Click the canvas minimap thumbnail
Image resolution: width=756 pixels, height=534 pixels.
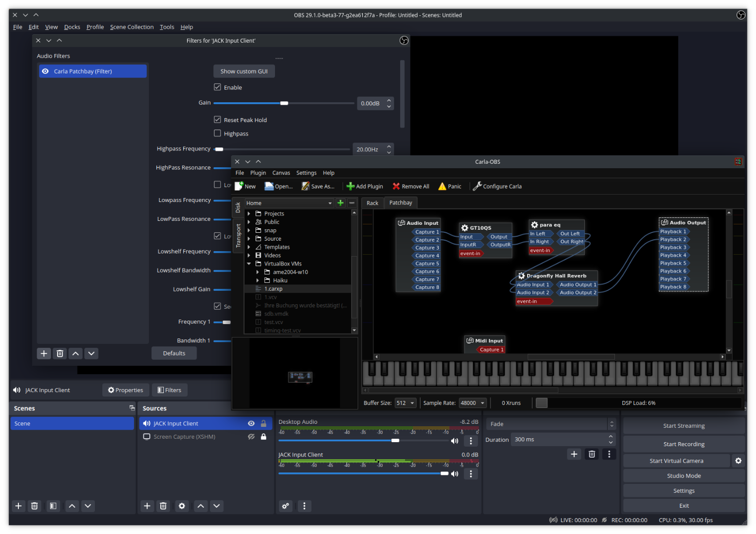pyautogui.click(x=300, y=377)
